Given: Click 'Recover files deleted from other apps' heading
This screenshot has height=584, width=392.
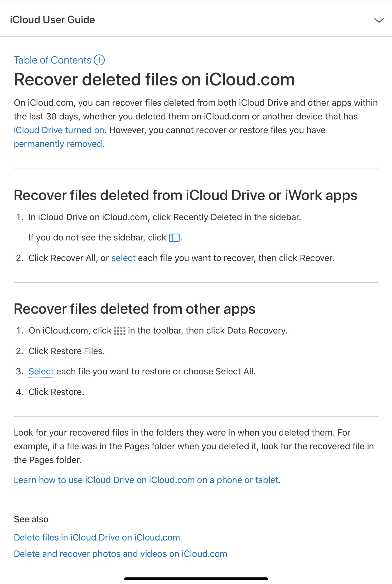Looking at the screenshot, I should [x=135, y=309].
